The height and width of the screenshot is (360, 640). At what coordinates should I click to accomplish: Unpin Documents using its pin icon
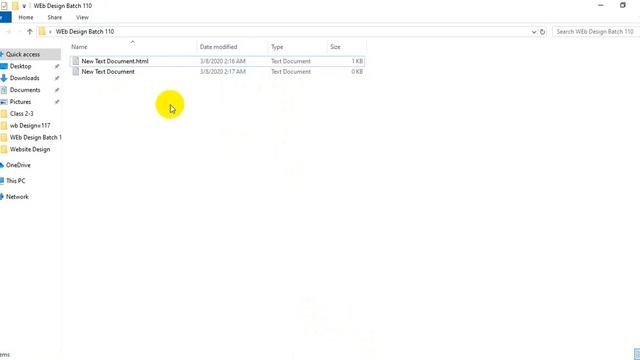[x=57, y=90]
